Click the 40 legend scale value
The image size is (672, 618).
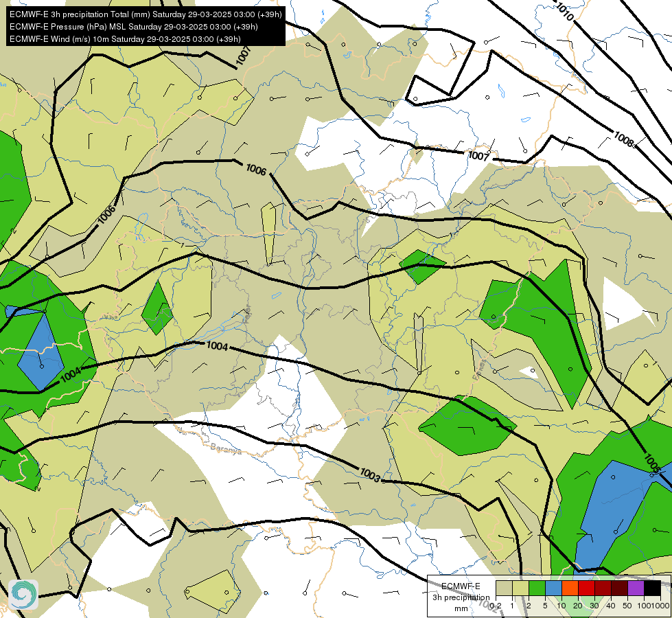coord(611,606)
